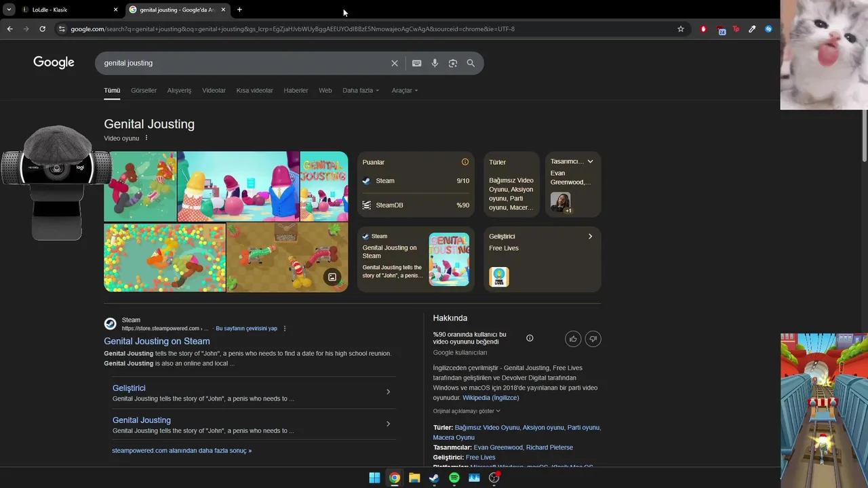Click the info icon beside Puanlar
The image size is (868, 488).
pos(465,162)
